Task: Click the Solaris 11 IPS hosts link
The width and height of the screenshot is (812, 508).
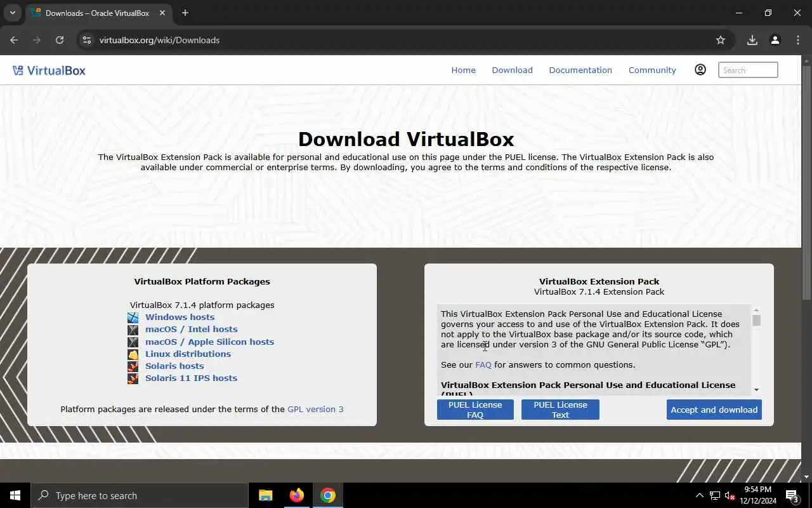Action: [191, 378]
